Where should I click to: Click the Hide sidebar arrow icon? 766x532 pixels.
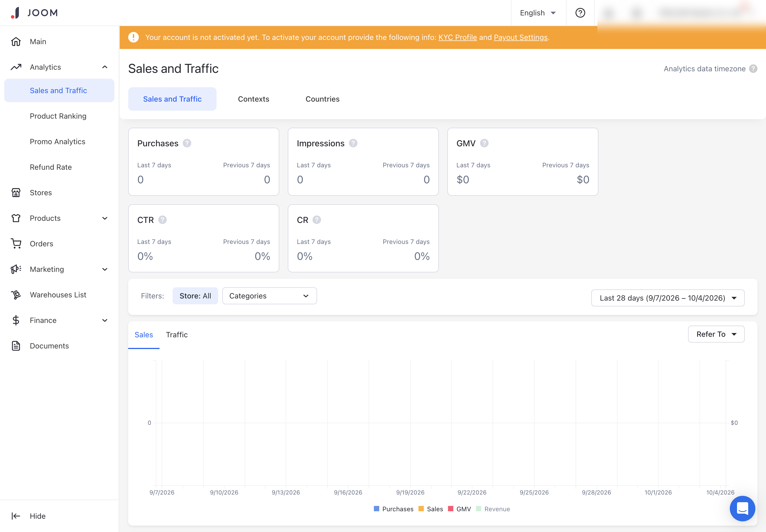16,516
